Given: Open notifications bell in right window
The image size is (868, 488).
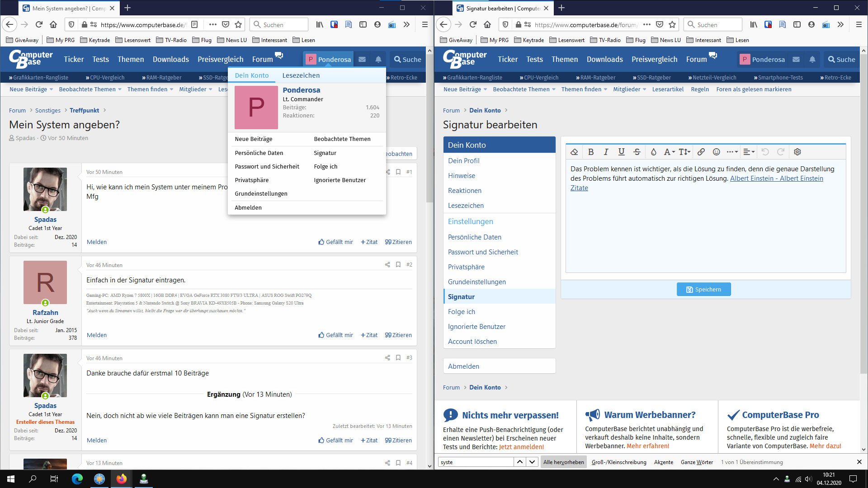Looking at the screenshot, I should 812,59.
